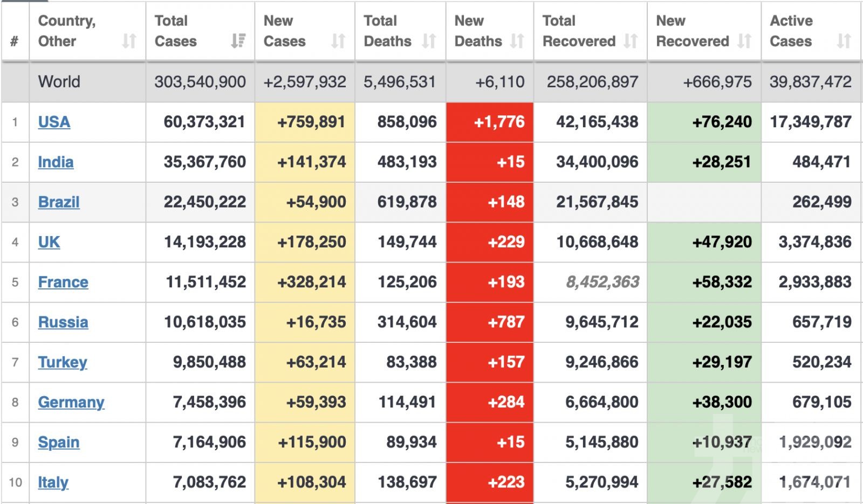This screenshot has width=863, height=504.
Task: Select Brazil total deaths 619,878
Action: (407, 202)
